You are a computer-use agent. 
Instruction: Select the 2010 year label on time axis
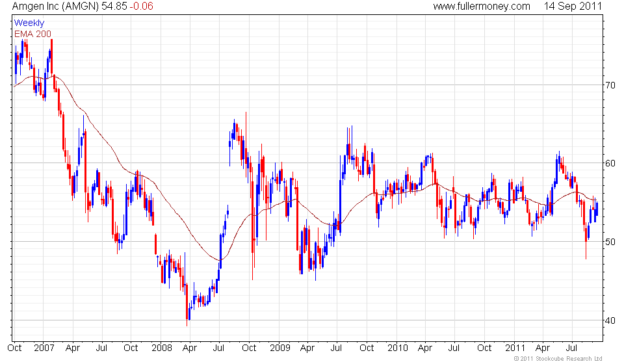tap(397, 348)
